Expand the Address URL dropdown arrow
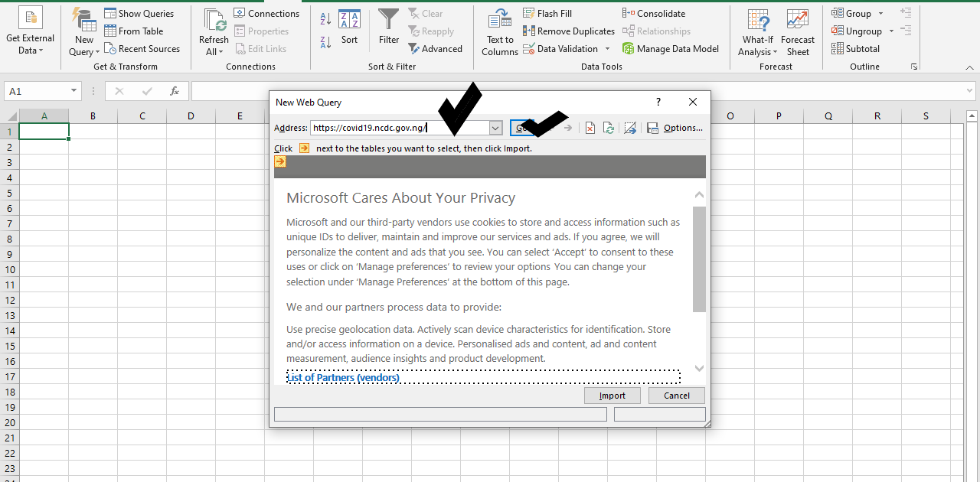Viewport: 980px width, 482px height. pyautogui.click(x=495, y=129)
